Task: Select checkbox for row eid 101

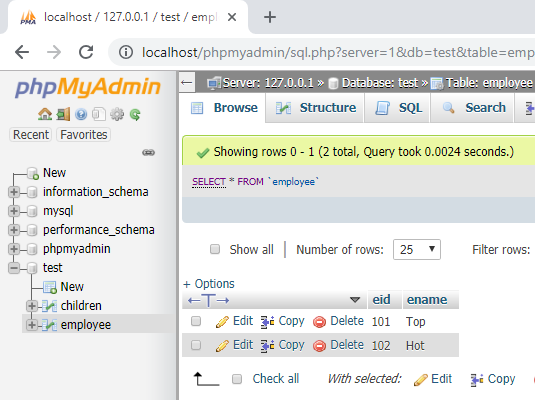Action: 196,321
